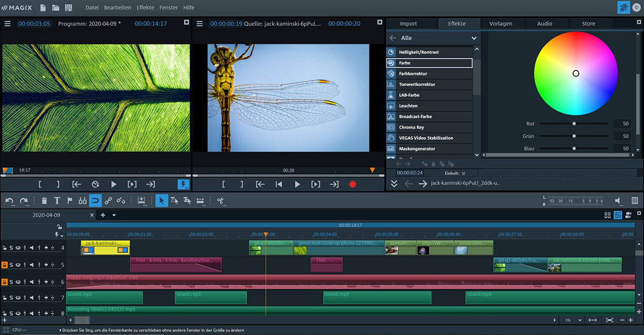The height and width of the screenshot is (335, 644).
Task: Solo track 4 with the S button
Action: coord(11,248)
